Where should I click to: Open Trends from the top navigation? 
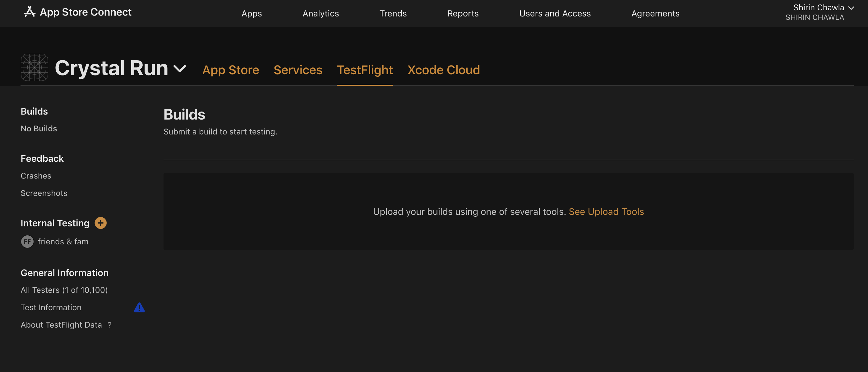point(393,13)
